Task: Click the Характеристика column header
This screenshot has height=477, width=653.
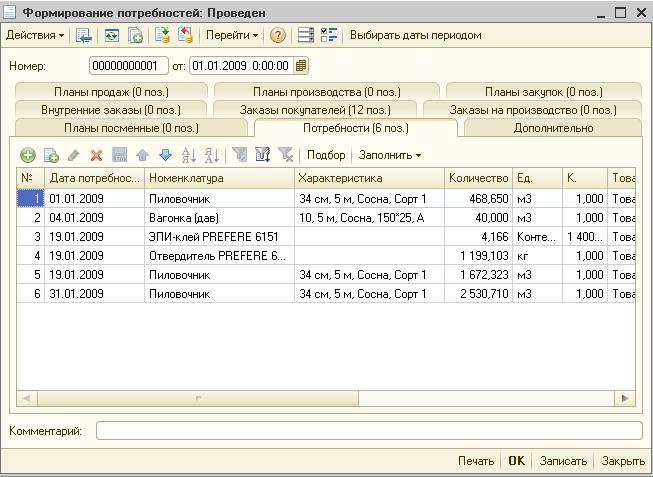Action: tap(369, 178)
